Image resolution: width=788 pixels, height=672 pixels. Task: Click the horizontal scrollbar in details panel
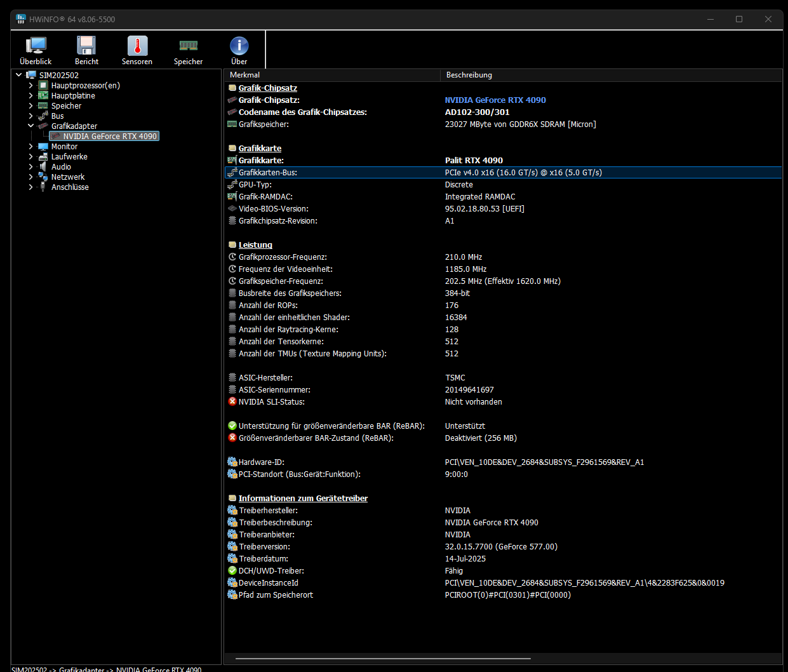[383, 659]
